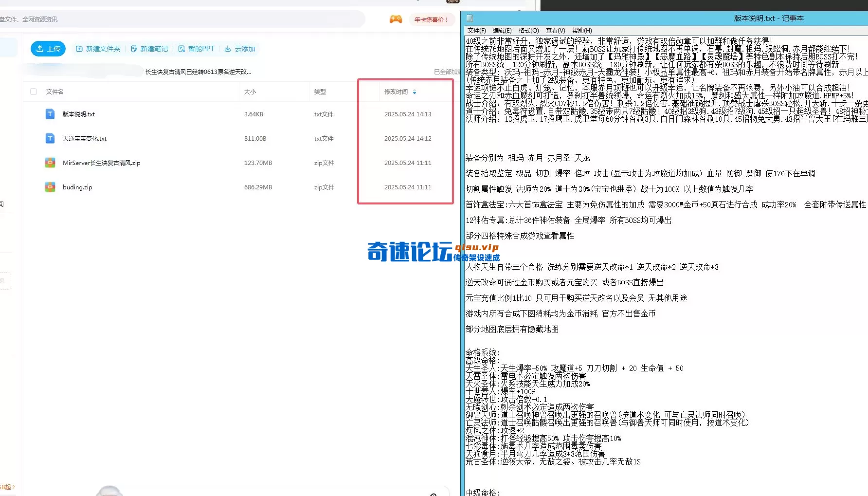Check the row for 版本说明.txt

click(x=33, y=114)
